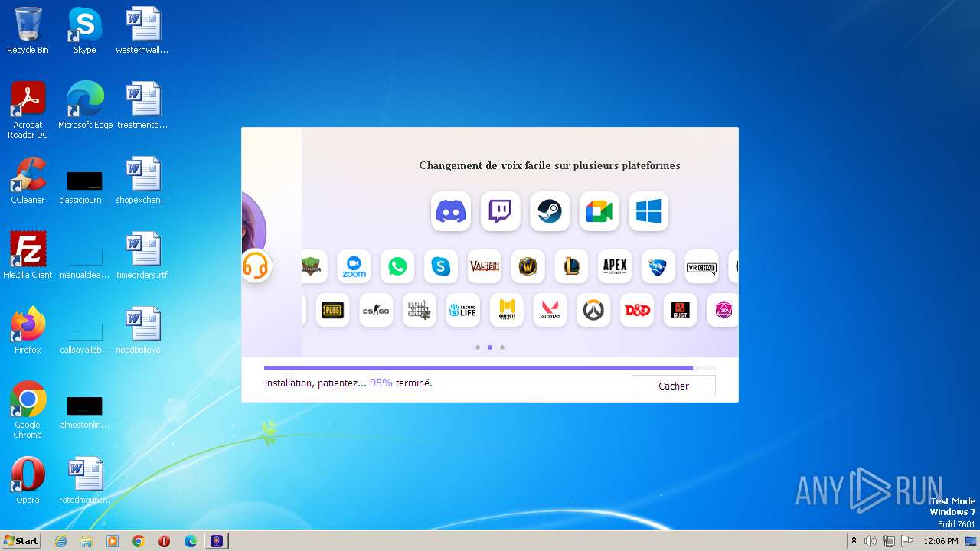Click the Zoom icon in installer
This screenshot has width=980, height=551.
[354, 266]
